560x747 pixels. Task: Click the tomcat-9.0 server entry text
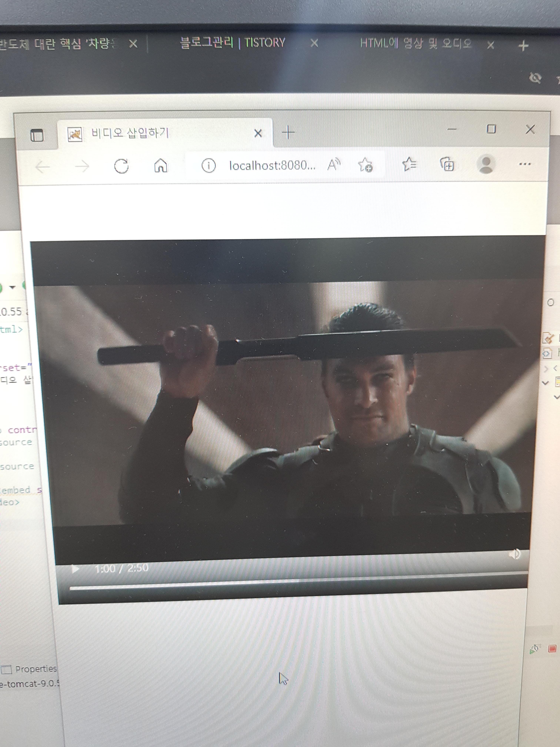click(30, 684)
